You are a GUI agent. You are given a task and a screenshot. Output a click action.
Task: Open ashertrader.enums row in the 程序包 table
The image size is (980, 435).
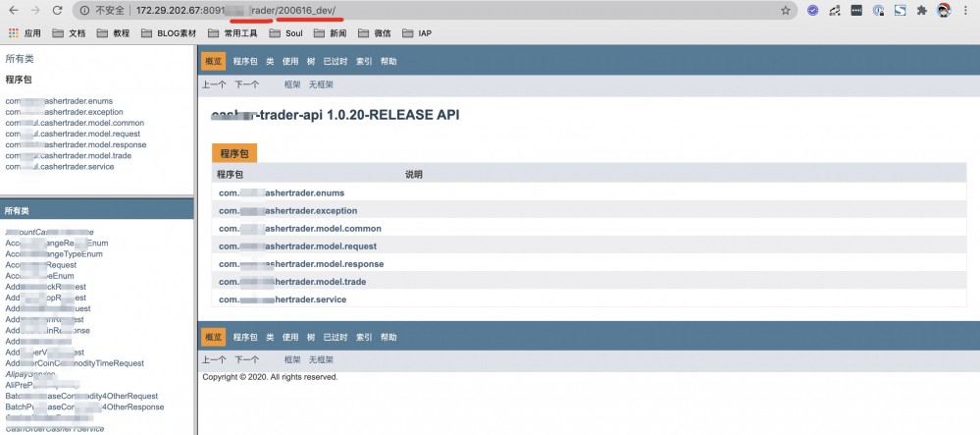pyautogui.click(x=282, y=192)
